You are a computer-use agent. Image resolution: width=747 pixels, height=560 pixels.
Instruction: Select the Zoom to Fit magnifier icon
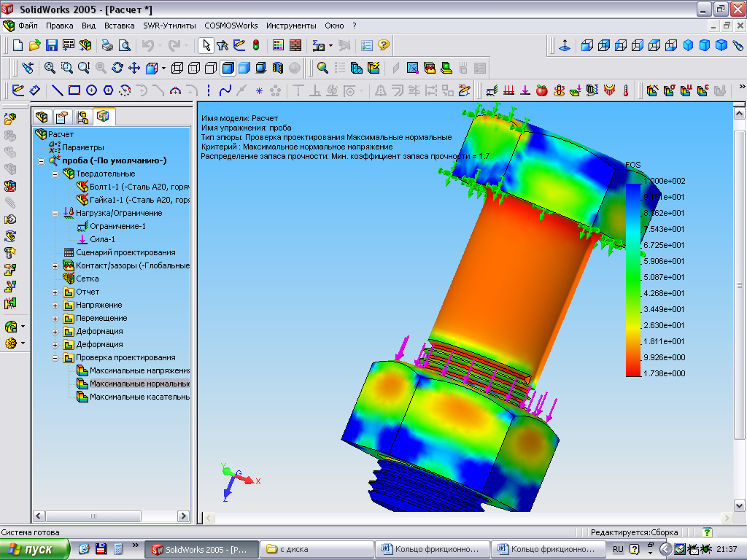50,68
